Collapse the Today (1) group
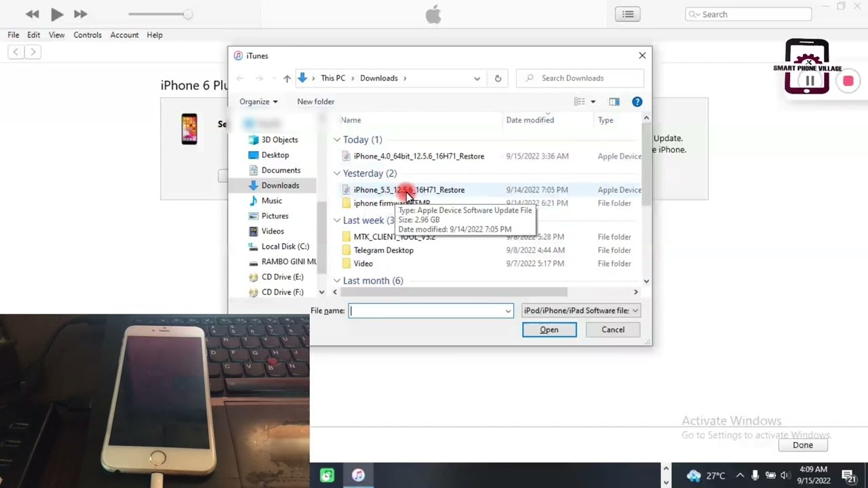Screen dimensions: 868x488 [x=337, y=140]
